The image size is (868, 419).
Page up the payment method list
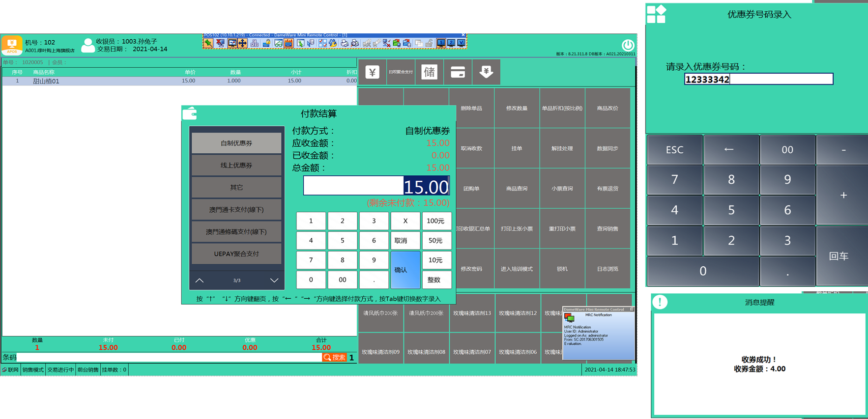[x=200, y=280]
